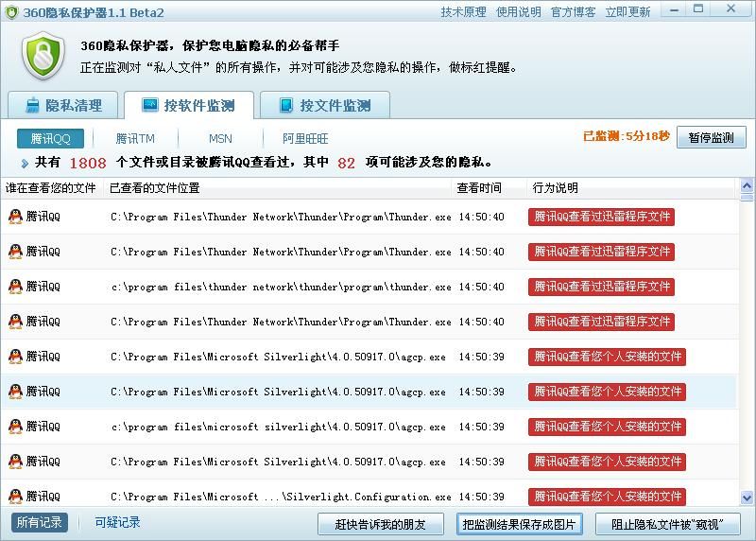Select the MSN software filter
Screen dimensions: 756x541
(x=220, y=138)
